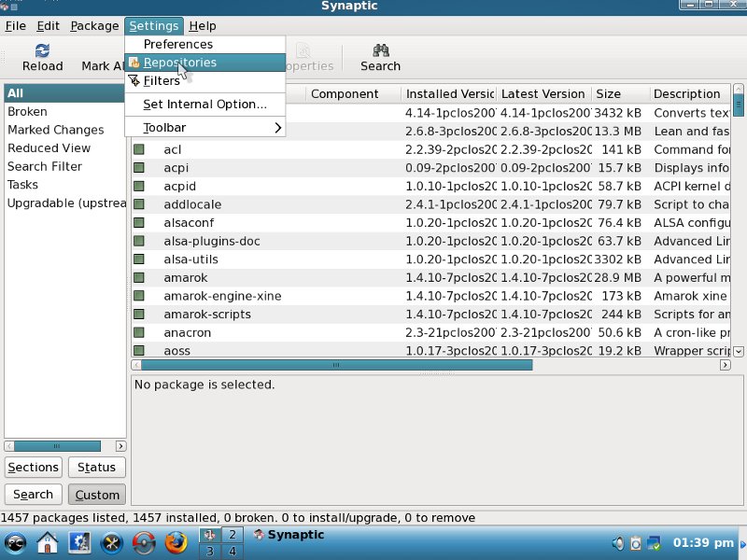Click the Sections button

click(34, 468)
